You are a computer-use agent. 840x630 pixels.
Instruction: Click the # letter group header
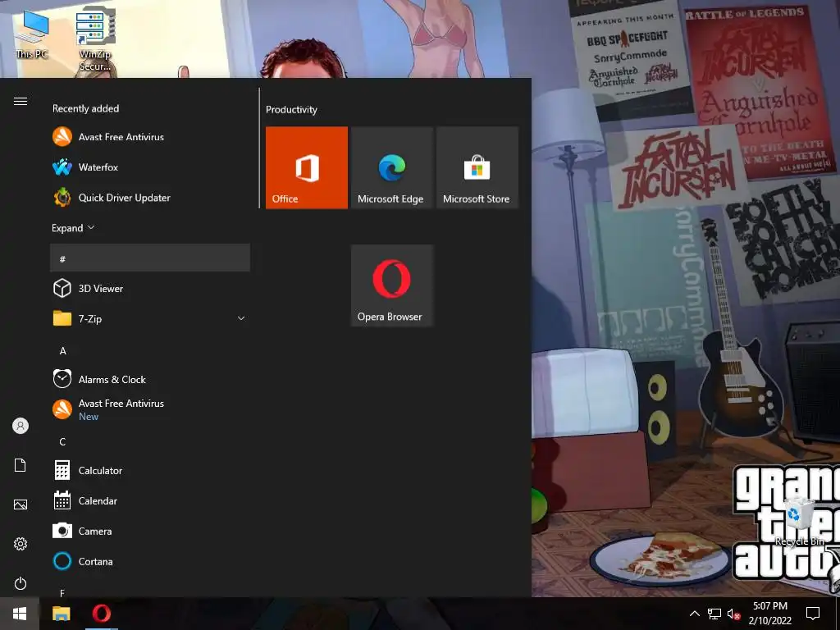(x=150, y=258)
